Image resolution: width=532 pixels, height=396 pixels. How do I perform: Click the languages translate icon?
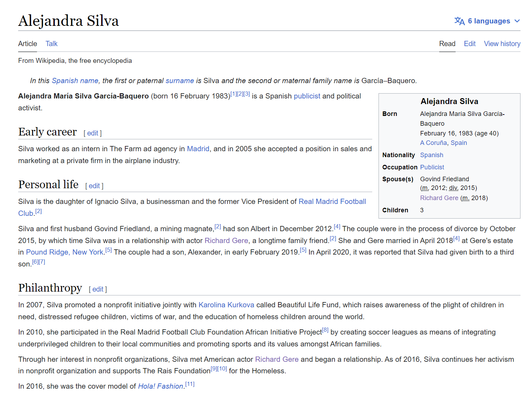[459, 21]
